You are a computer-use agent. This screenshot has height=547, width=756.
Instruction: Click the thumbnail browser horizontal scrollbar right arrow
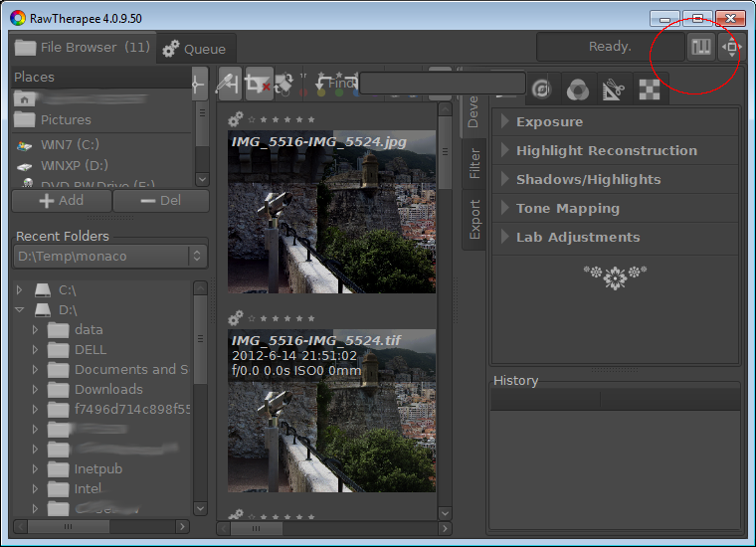point(445,529)
